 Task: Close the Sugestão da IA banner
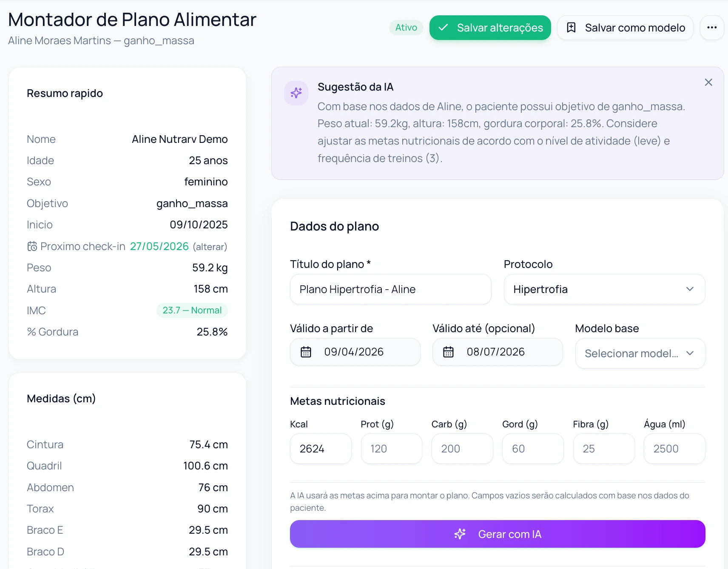click(708, 83)
